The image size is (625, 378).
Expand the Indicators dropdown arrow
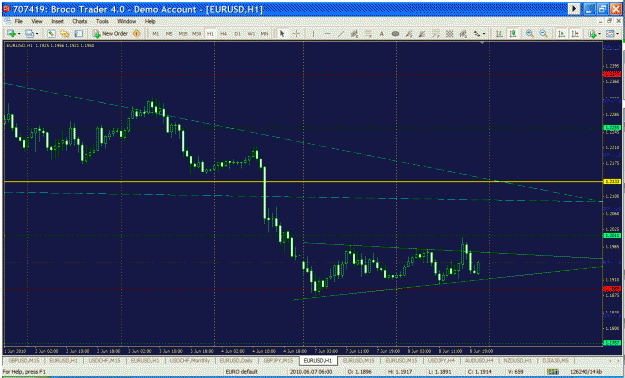pos(599,34)
